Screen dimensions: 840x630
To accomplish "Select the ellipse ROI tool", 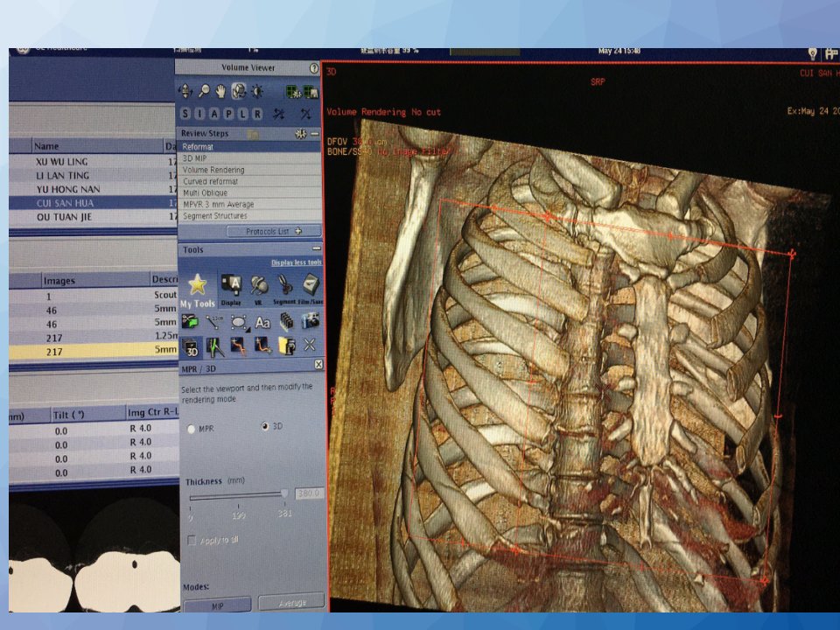I will point(239,322).
